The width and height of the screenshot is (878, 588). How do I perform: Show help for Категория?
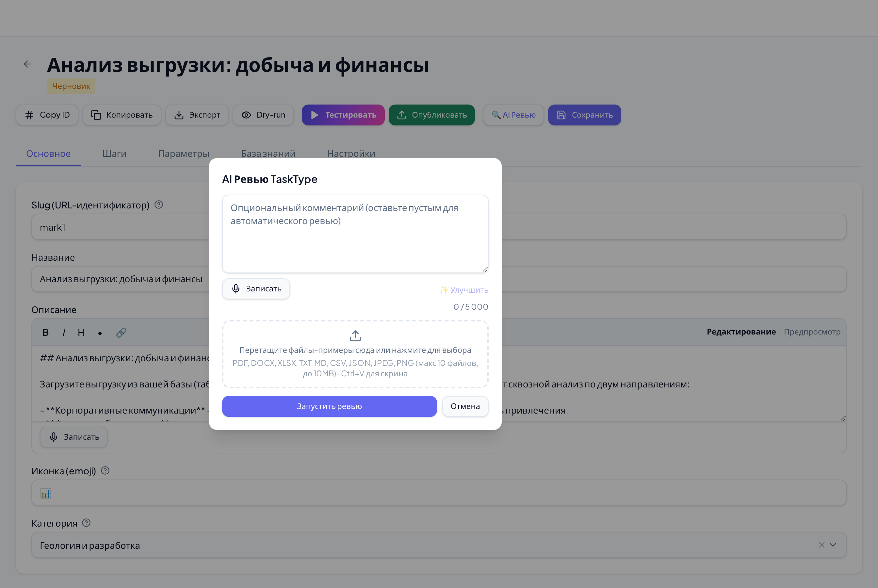coord(86,523)
